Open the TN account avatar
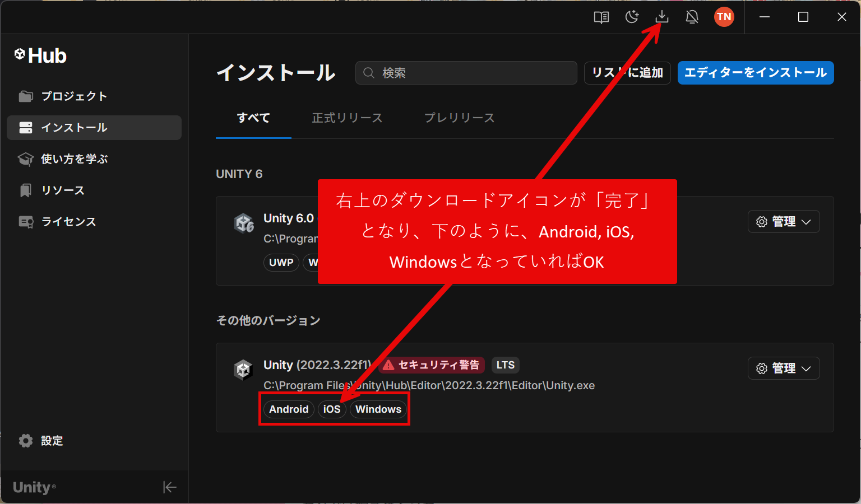The width and height of the screenshot is (861, 504). pyautogui.click(x=724, y=17)
